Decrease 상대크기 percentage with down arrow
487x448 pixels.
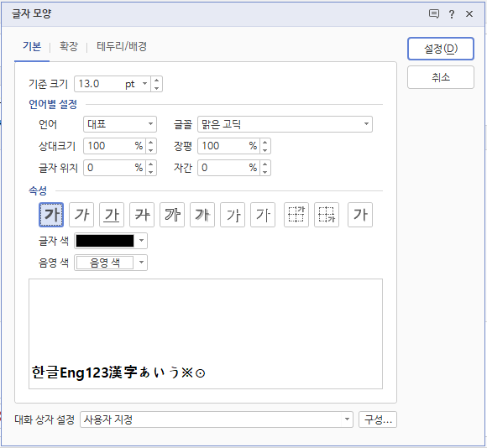coord(150,150)
